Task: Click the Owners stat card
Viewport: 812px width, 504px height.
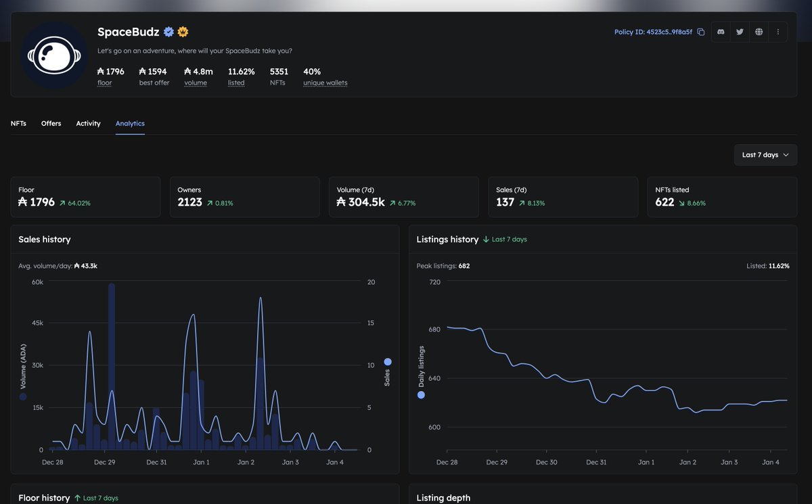Action: click(244, 197)
